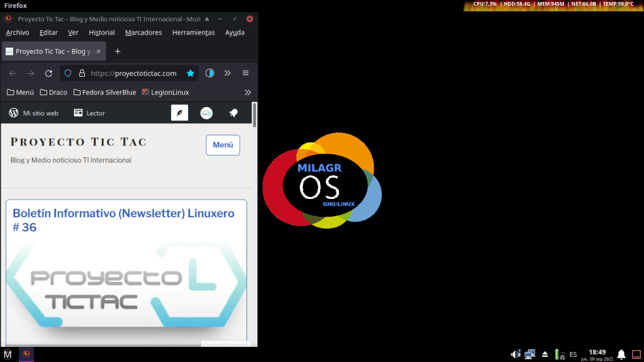Click the Menú button on site header
The height and width of the screenshot is (362, 644).
pos(223,145)
